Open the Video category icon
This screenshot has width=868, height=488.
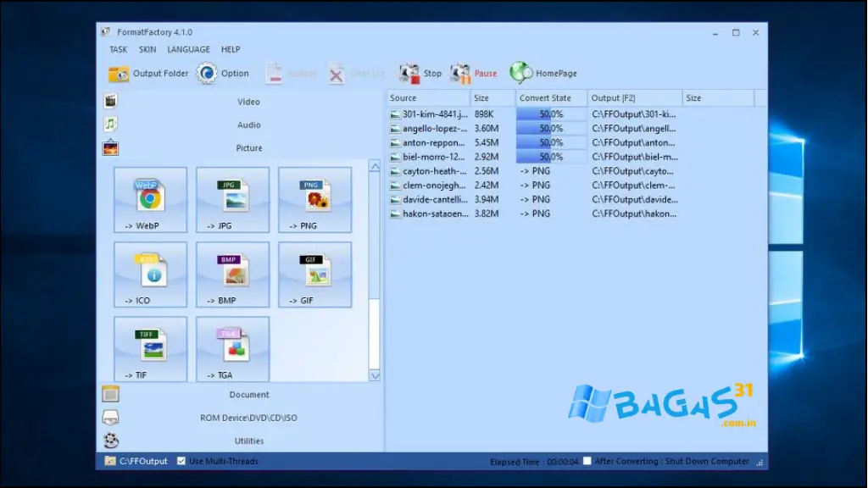tap(108, 101)
